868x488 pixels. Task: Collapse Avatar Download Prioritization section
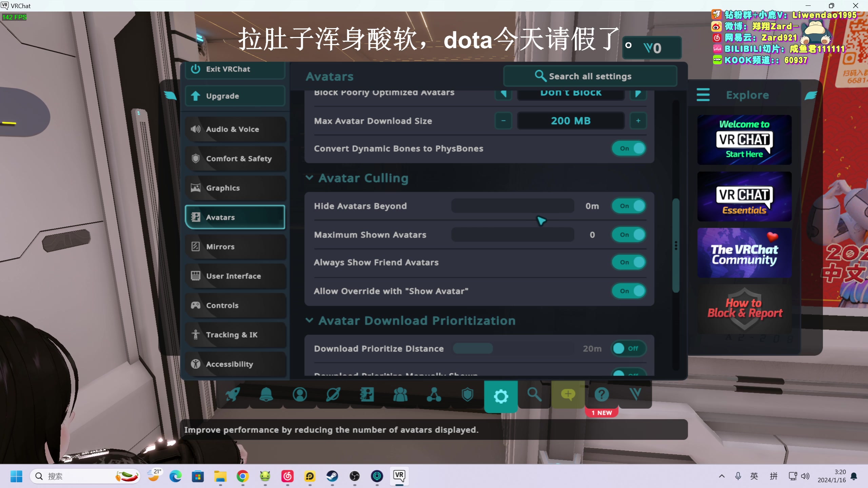pyautogui.click(x=309, y=321)
